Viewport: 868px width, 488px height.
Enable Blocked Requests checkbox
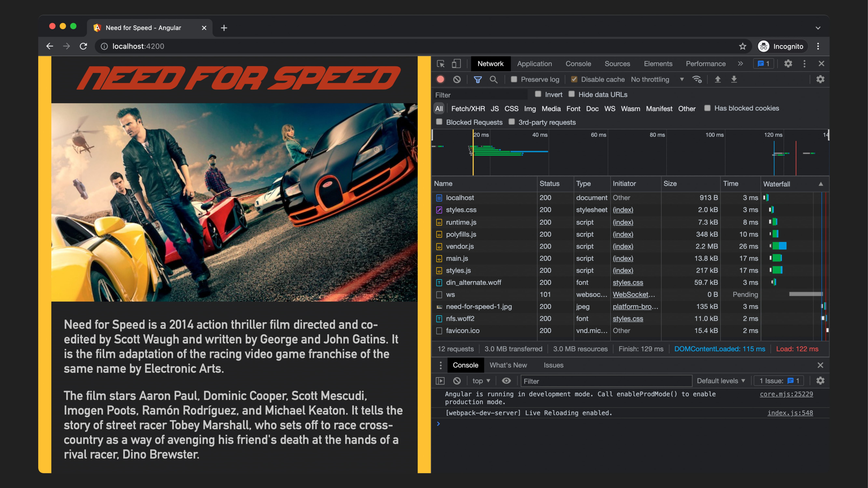pos(439,122)
